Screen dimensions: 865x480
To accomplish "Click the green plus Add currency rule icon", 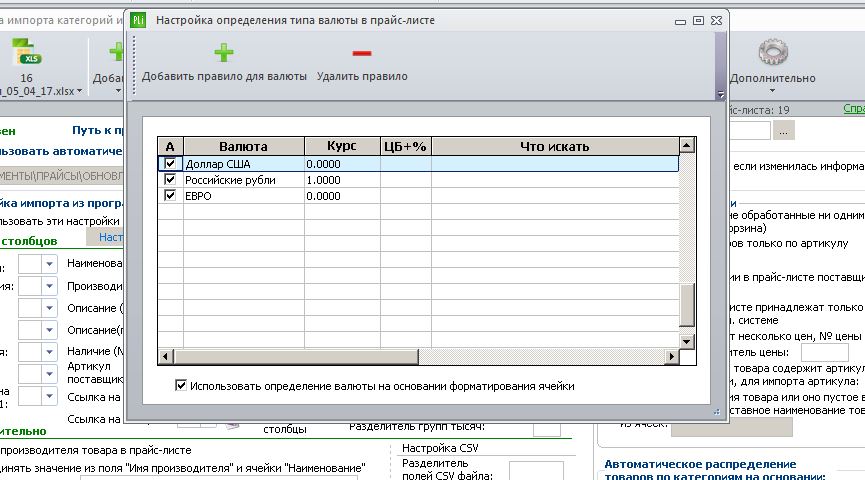I will pyautogui.click(x=223, y=53).
